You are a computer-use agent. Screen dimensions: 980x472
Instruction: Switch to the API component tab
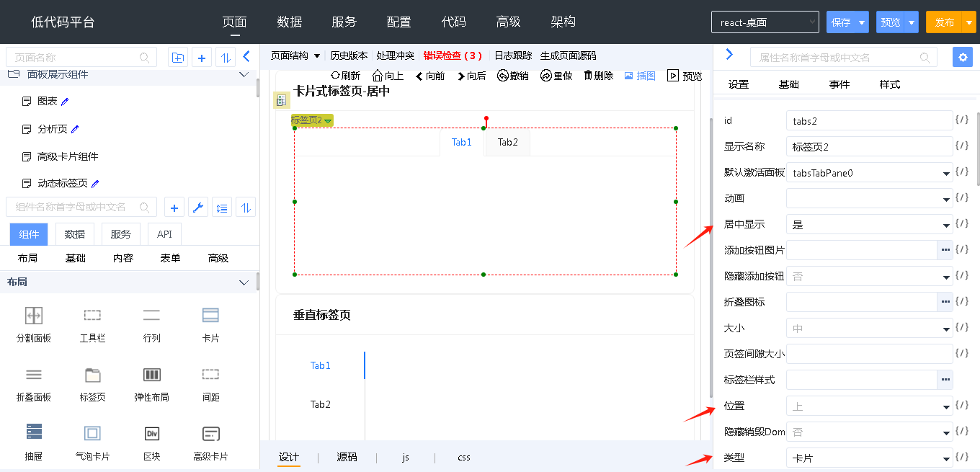point(164,234)
